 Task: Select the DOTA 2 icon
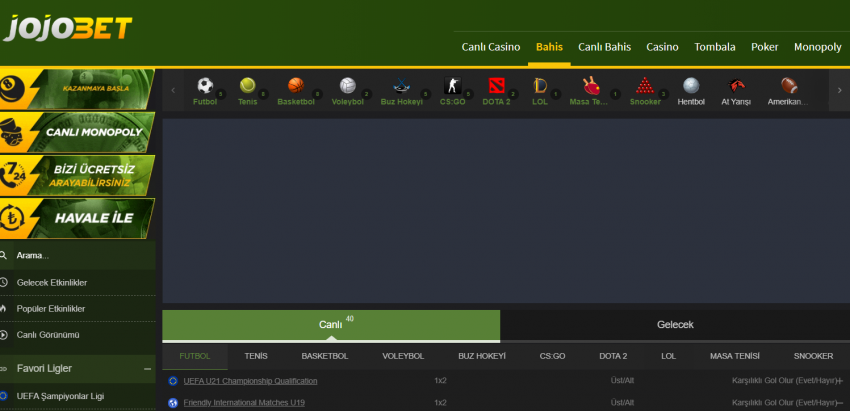pyautogui.click(x=497, y=85)
